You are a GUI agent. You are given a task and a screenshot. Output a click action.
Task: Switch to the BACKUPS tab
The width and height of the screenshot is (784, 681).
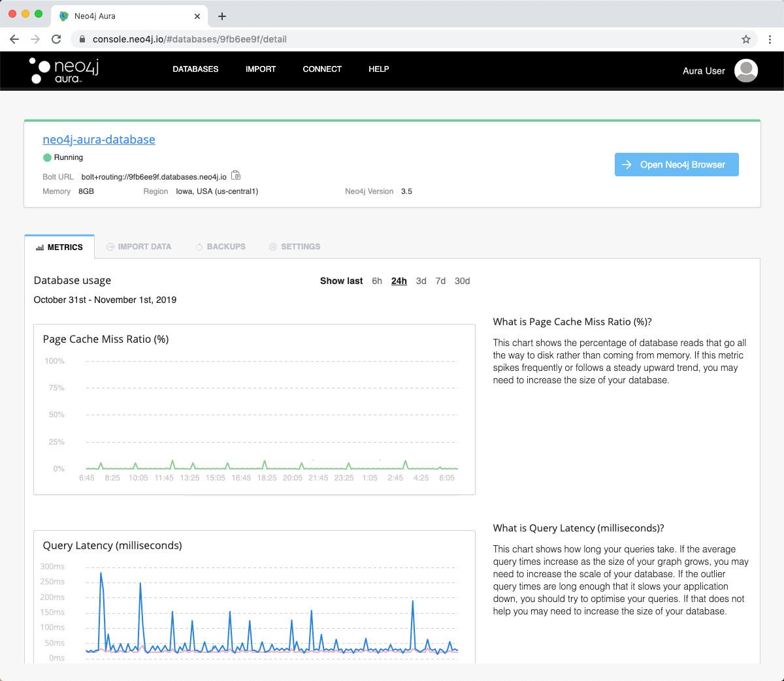pyautogui.click(x=221, y=247)
